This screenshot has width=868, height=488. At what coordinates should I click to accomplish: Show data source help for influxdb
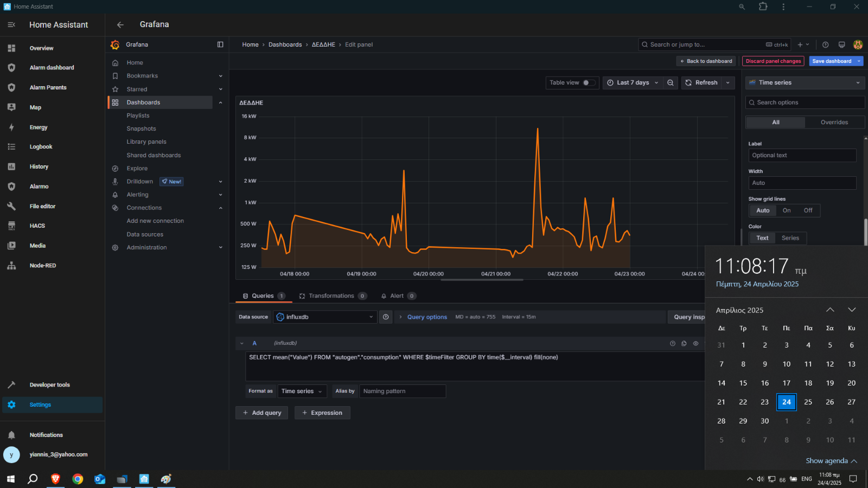[386, 317]
